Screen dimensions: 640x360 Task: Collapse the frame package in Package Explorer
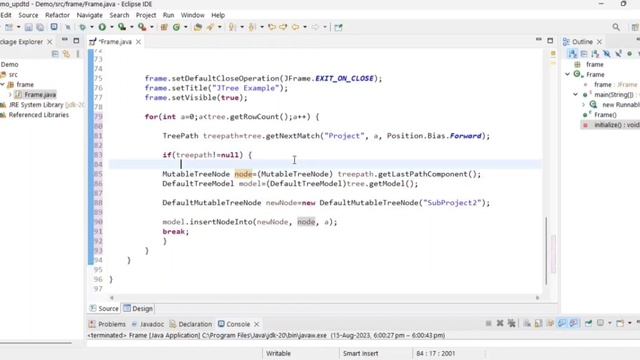(x=2, y=84)
